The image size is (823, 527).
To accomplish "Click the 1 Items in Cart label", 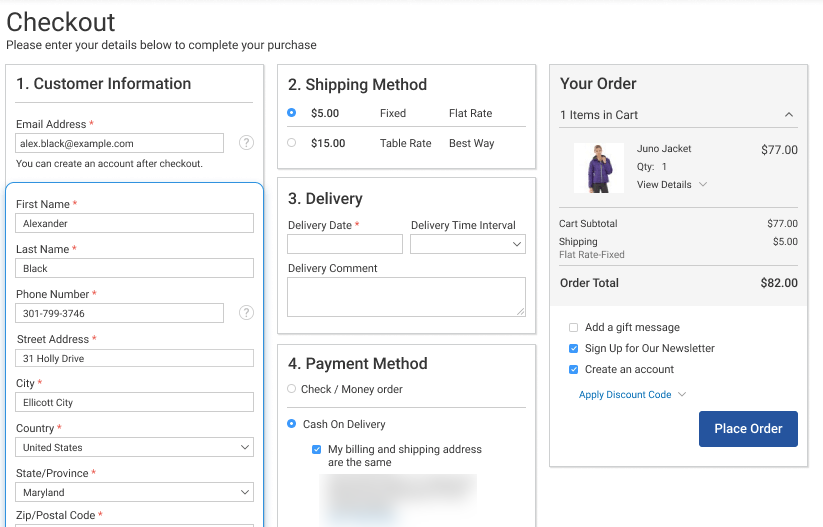I will pos(599,115).
